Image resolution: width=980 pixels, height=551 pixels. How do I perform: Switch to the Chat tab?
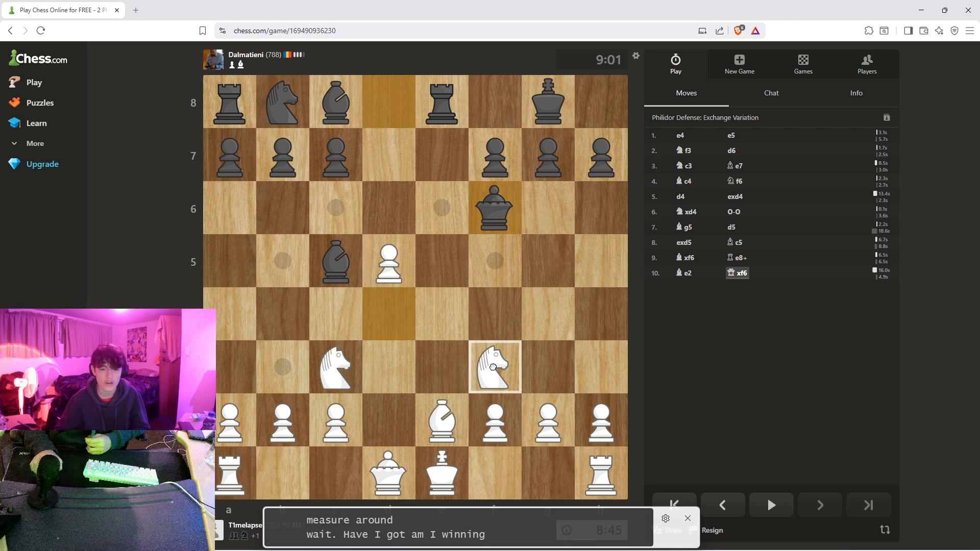click(771, 93)
